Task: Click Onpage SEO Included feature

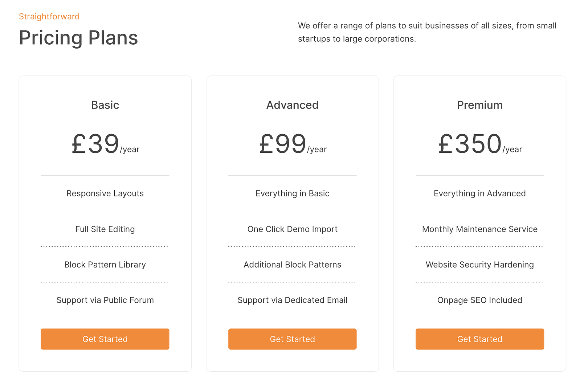Action: (x=479, y=300)
